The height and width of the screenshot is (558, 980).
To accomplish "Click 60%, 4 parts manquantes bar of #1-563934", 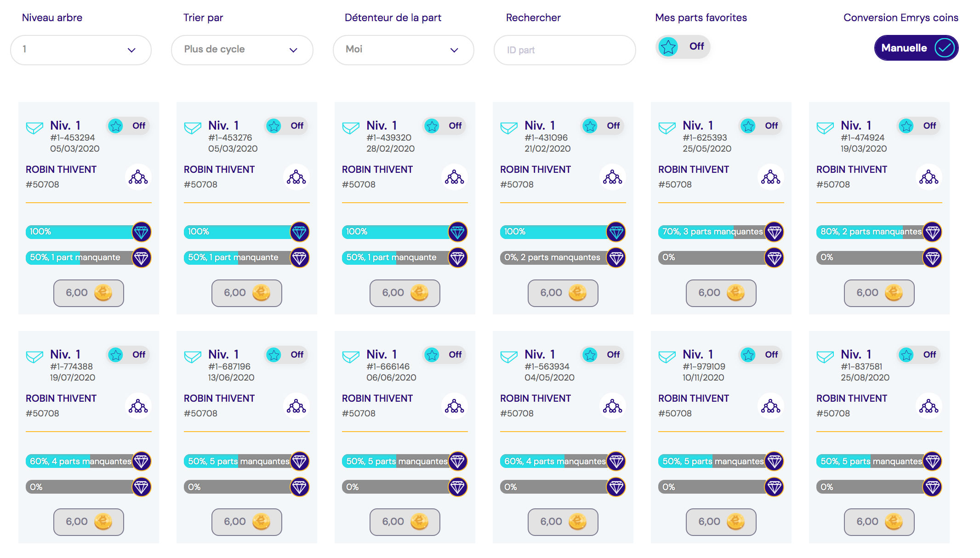I will (x=563, y=461).
